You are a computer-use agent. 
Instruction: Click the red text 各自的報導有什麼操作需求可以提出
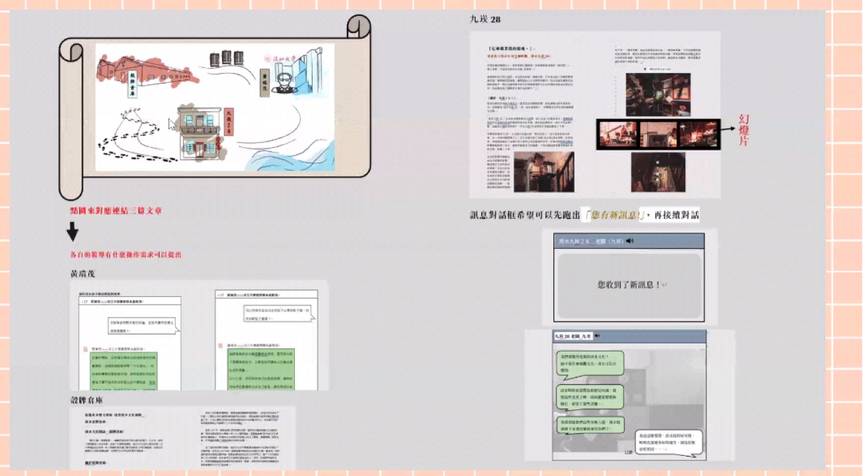pyautogui.click(x=126, y=255)
